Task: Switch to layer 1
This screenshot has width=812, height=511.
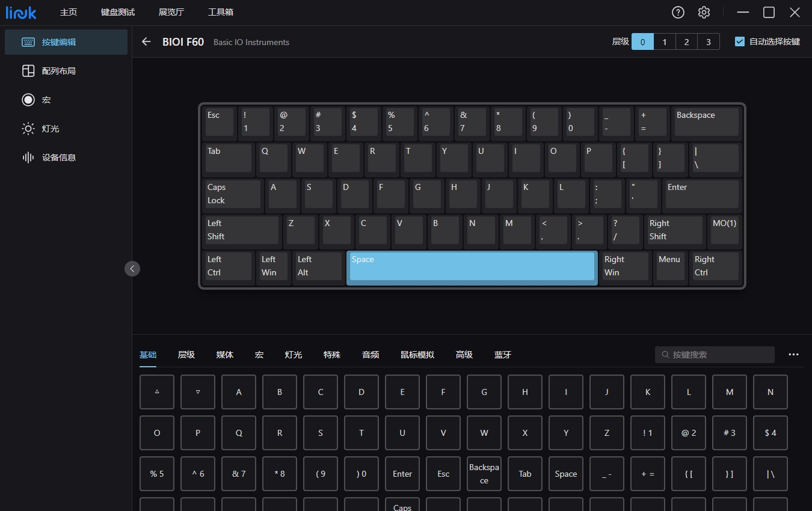Action: 665,41
